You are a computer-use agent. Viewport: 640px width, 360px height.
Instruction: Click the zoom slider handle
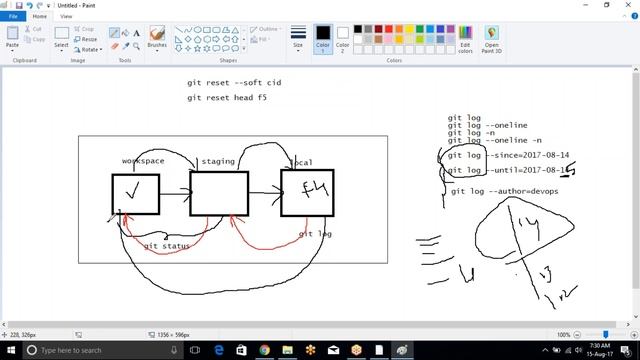coord(606,335)
